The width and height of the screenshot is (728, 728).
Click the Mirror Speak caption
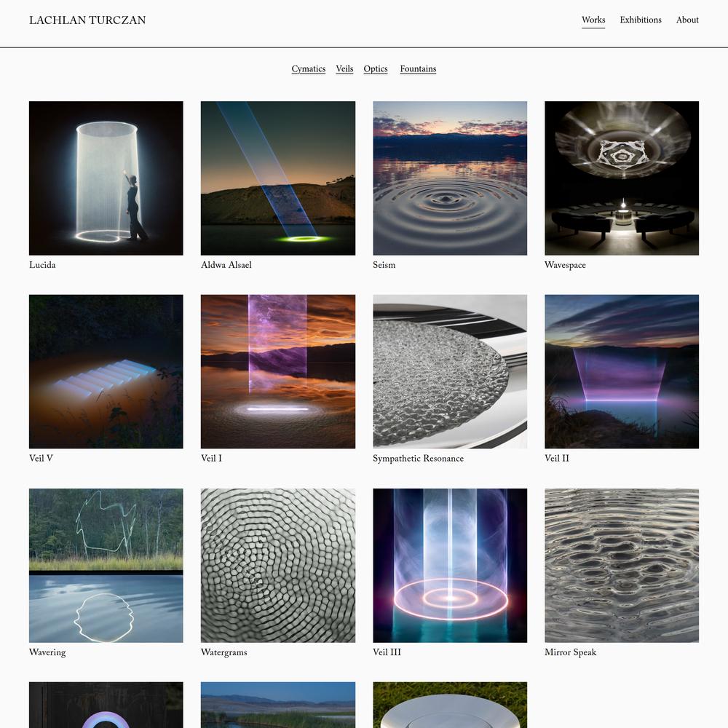(x=570, y=652)
